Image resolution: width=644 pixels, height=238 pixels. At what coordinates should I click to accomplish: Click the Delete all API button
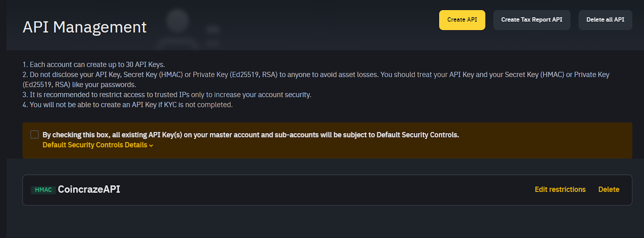(x=605, y=20)
